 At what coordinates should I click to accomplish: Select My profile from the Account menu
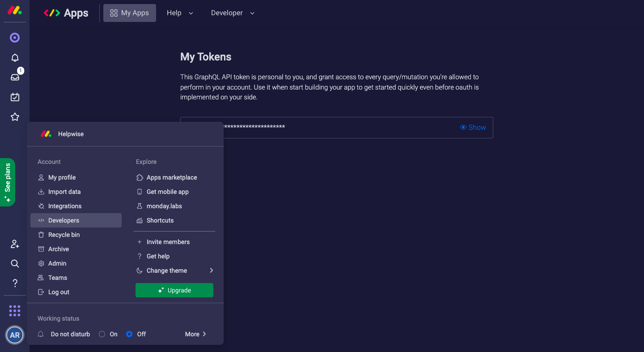(61, 177)
